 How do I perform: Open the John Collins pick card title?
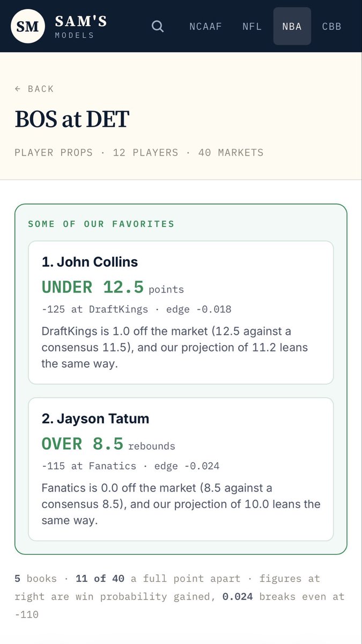pos(90,262)
